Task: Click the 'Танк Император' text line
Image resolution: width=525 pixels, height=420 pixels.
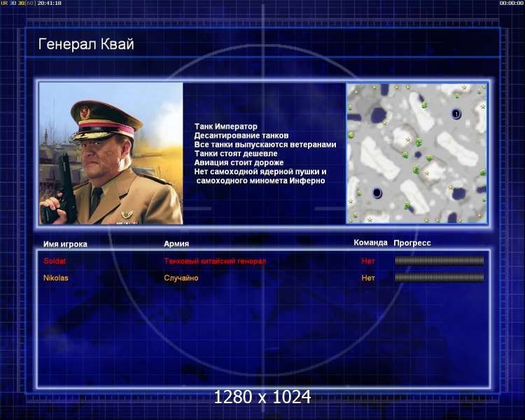Action: point(225,126)
